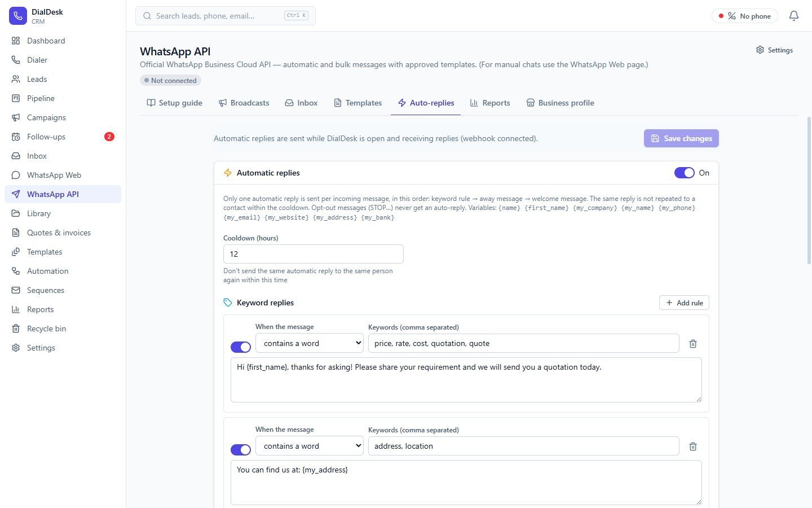Click the lightning bolt Automatic replies icon
This screenshot has height=508, width=812.
pos(228,173)
